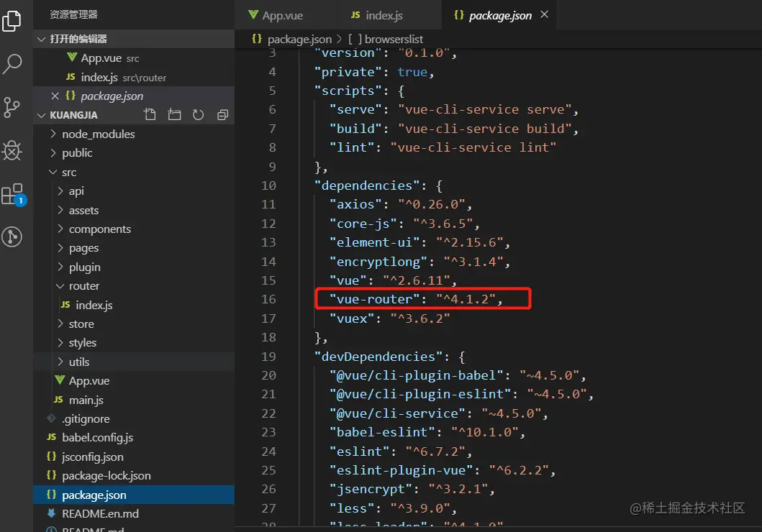Screen dimensions: 762x532
Task: Open babel.config.js file
Action: (134, 437)
